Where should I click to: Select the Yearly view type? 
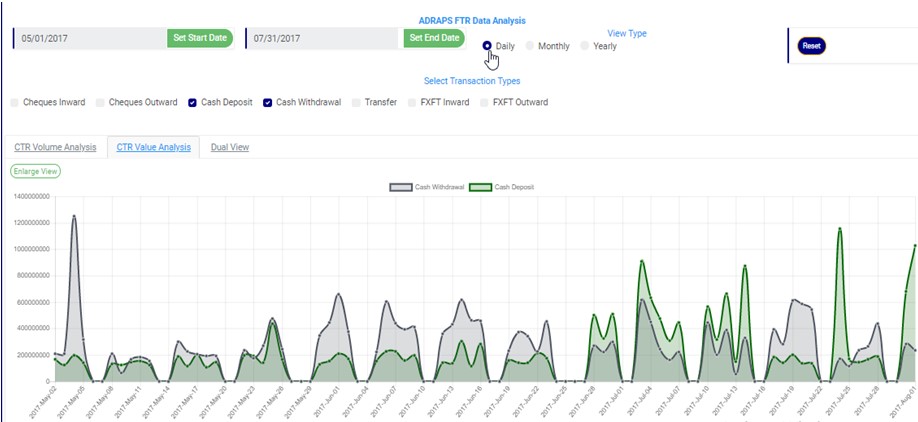[x=585, y=46]
